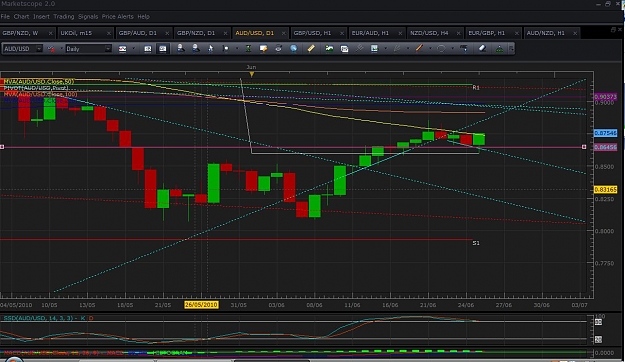Click the green pyramid toolbar icon
This screenshot has width=625, height=362.
499,49
